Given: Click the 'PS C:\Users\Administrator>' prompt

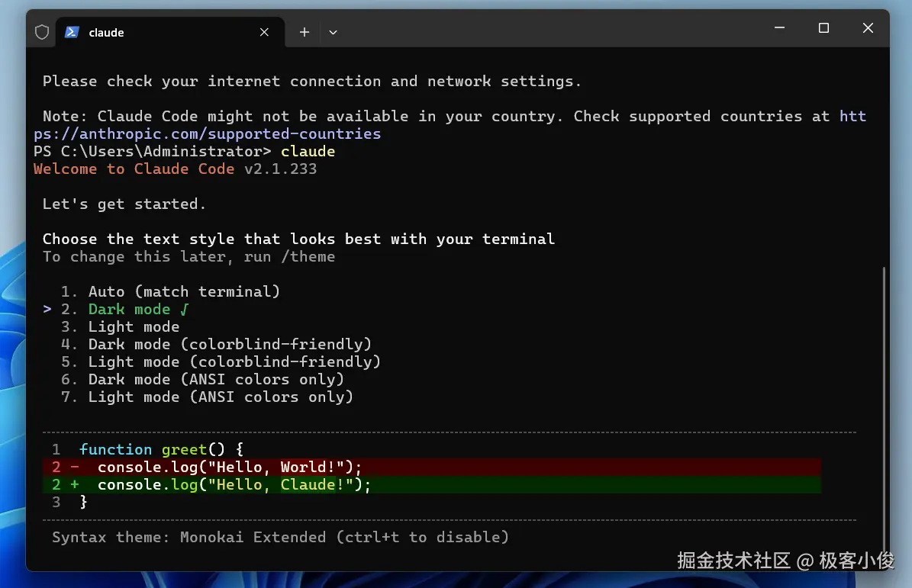Looking at the screenshot, I should (x=153, y=152).
